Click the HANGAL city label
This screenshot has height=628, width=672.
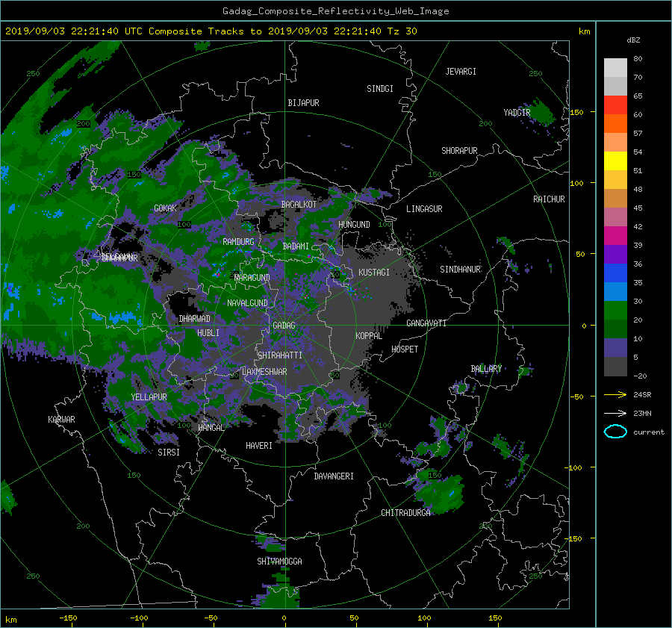211,428
